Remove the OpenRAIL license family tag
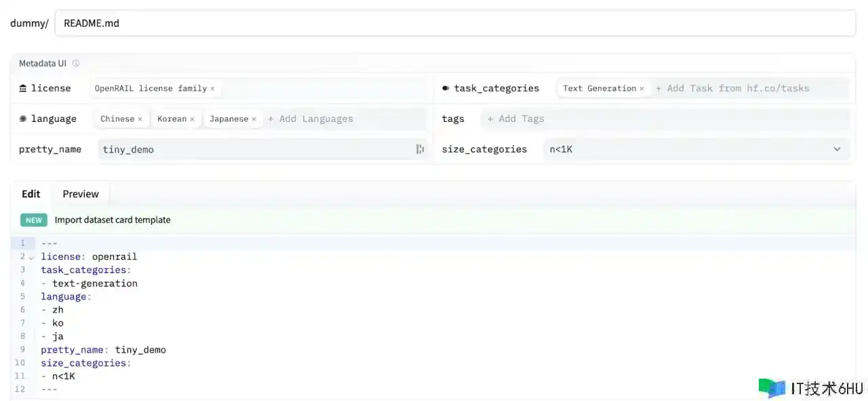The image size is (868, 401). 212,89
